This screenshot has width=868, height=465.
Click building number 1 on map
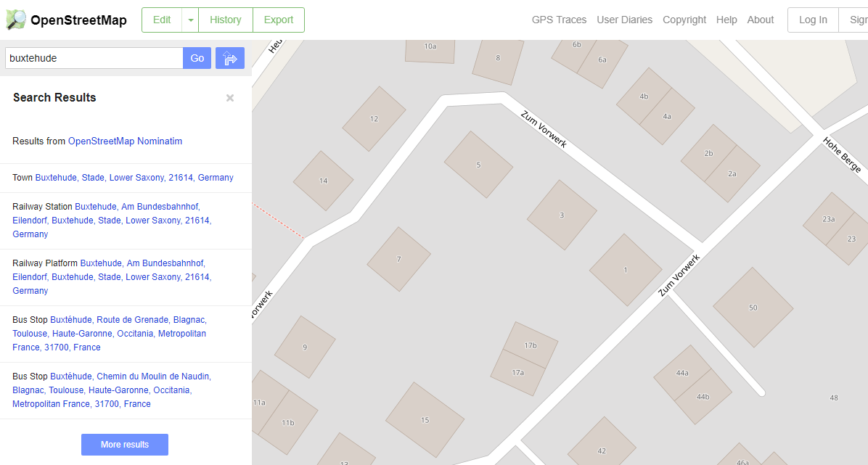pyautogui.click(x=626, y=270)
